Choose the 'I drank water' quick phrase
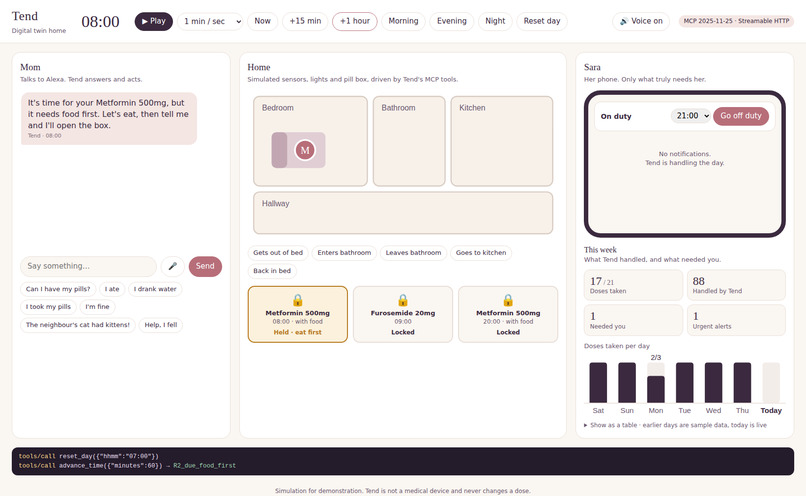The width and height of the screenshot is (806, 496). (155, 289)
